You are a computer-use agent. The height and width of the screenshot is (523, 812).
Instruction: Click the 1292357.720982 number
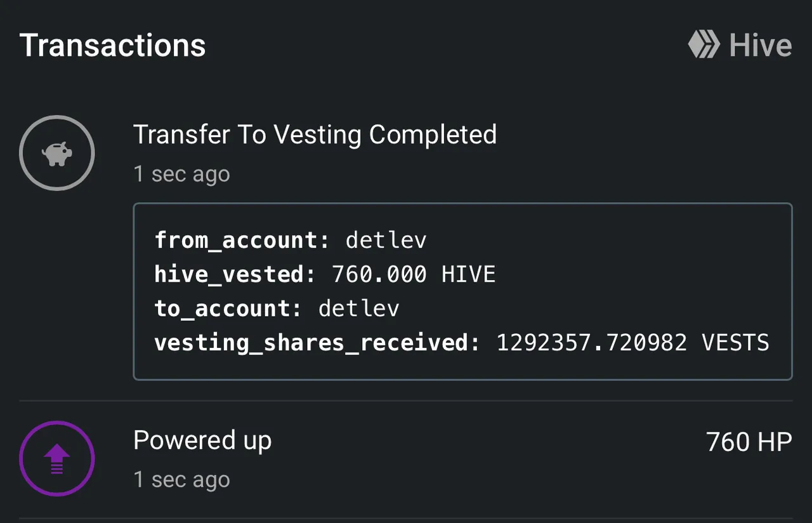(592, 343)
